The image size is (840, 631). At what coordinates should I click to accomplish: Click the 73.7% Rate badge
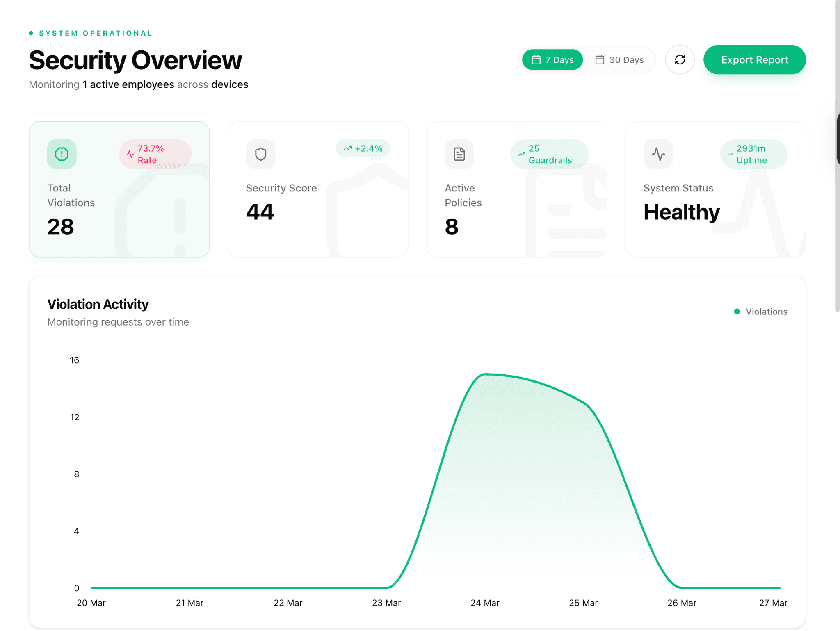(155, 154)
